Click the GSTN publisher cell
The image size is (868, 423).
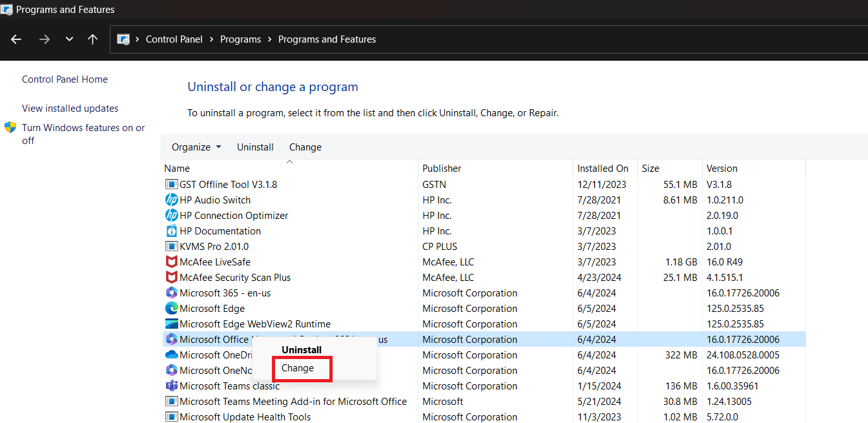point(434,185)
